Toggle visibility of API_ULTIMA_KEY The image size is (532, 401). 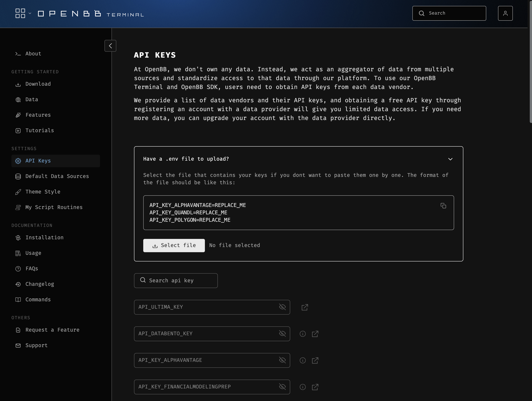pyautogui.click(x=282, y=307)
